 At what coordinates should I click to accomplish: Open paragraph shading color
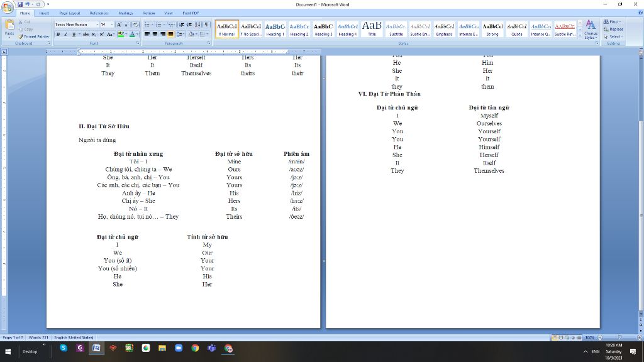191,34
